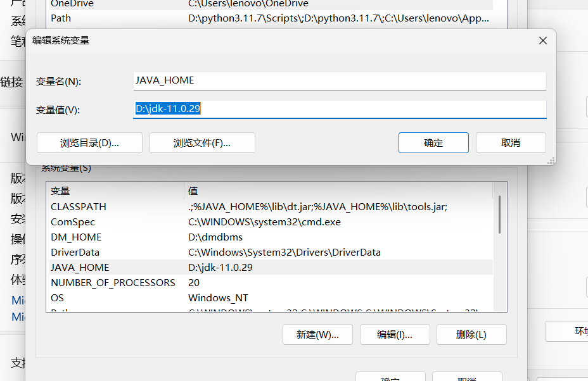Click the value 20 cell
This screenshot has height=381, width=588.
pyautogui.click(x=194, y=282)
